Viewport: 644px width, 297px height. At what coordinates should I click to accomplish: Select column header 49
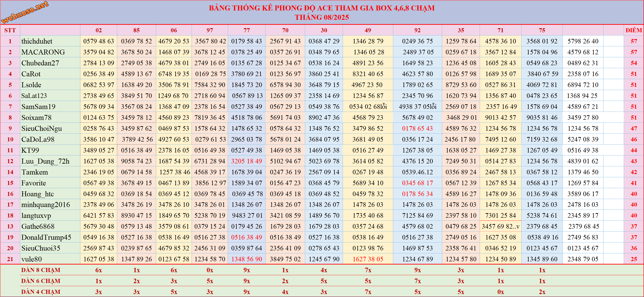tap(368, 30)
